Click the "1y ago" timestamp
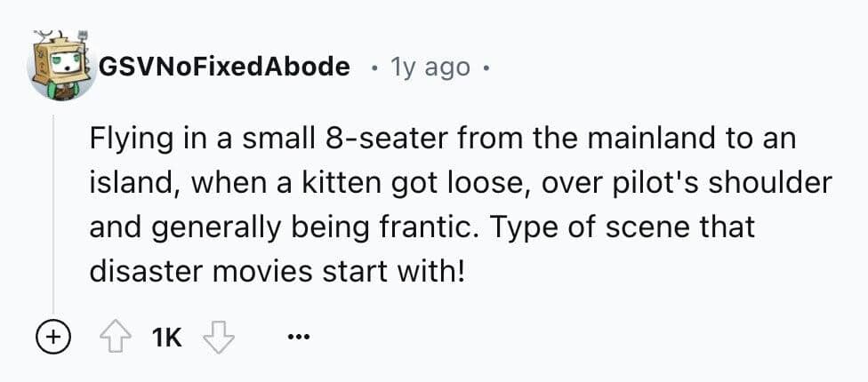 coord(429,67)
